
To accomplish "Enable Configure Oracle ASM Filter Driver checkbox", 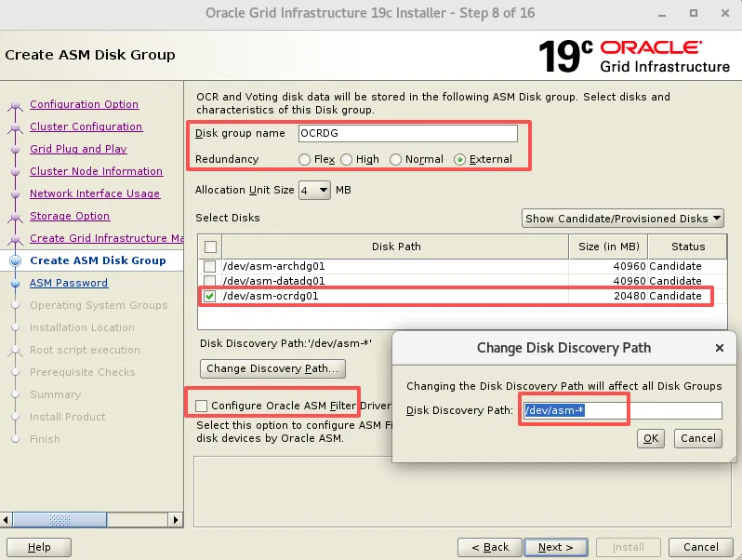I will [201, 406].
